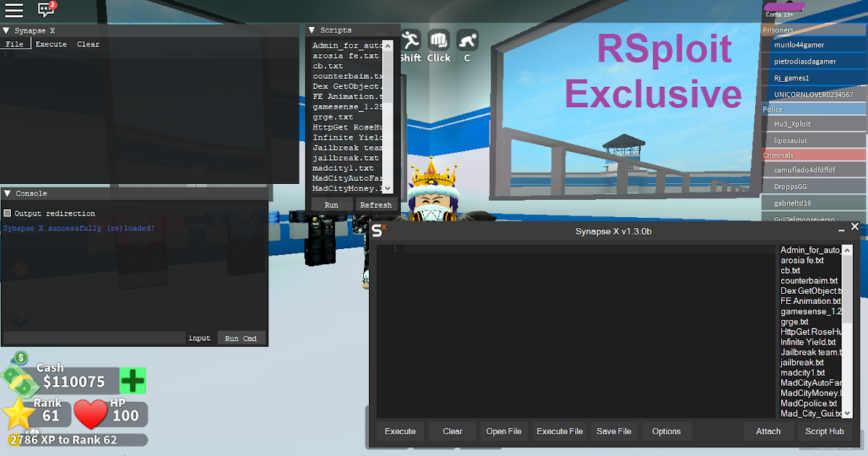The image size is (868, 456).
Task: Select FE Animation.txt in Synapse window list
Action: pos(811,301)
